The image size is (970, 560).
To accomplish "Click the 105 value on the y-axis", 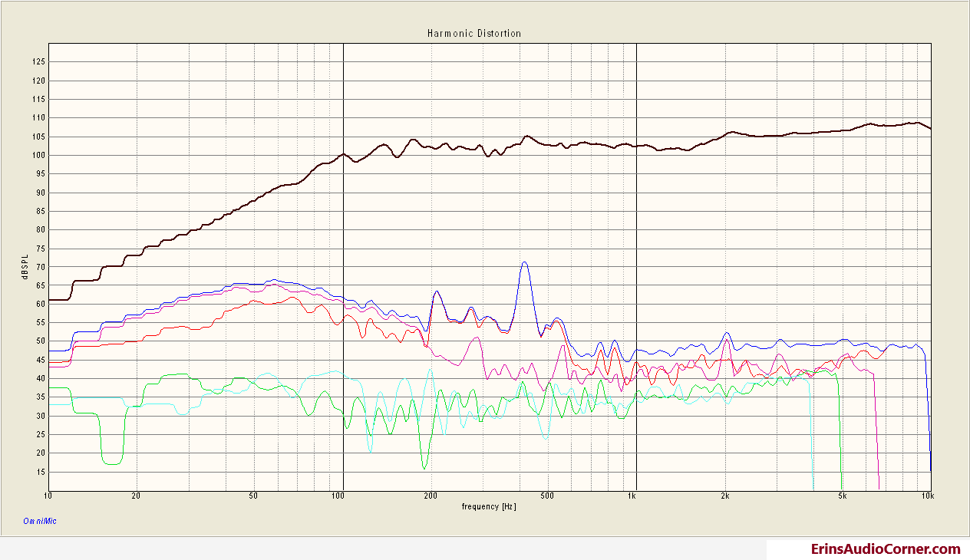I will point(39,137).
